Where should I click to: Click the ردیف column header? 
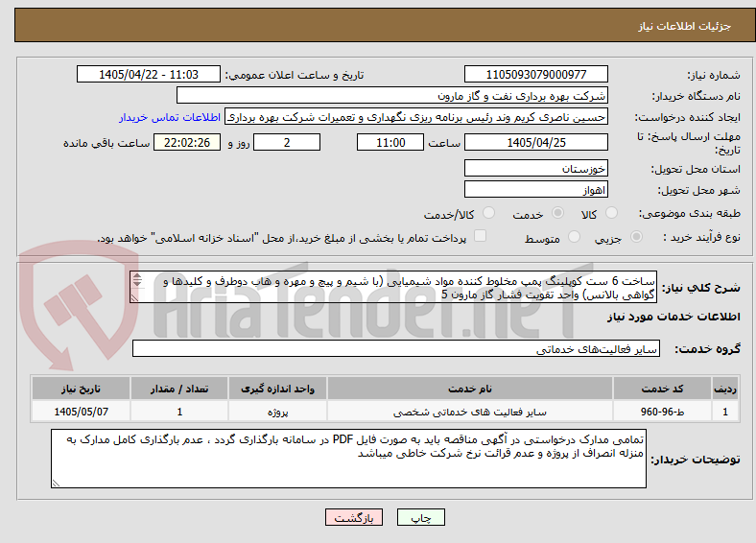[x=725, y=389]
